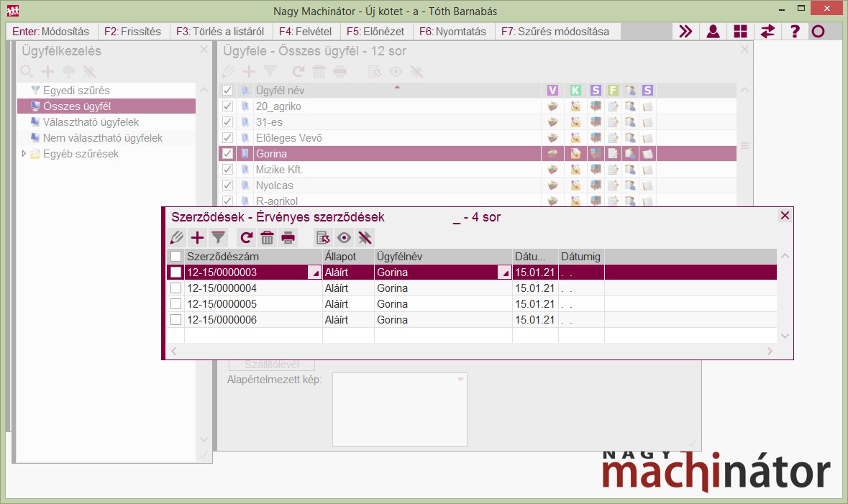This screenshot has width=848, height=504.
Task: Click the circle icon in the top bar
Action: pos(819,32)
